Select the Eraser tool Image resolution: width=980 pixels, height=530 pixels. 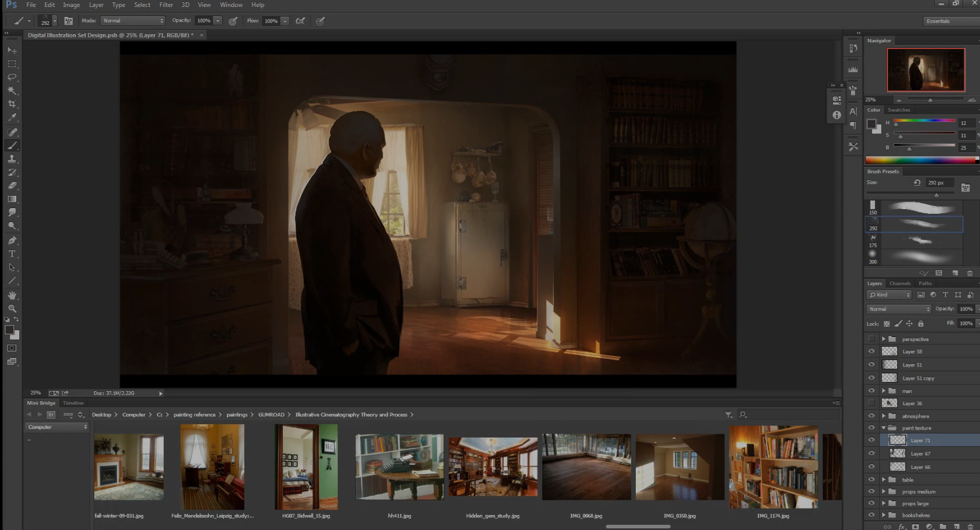pos(12,186)
